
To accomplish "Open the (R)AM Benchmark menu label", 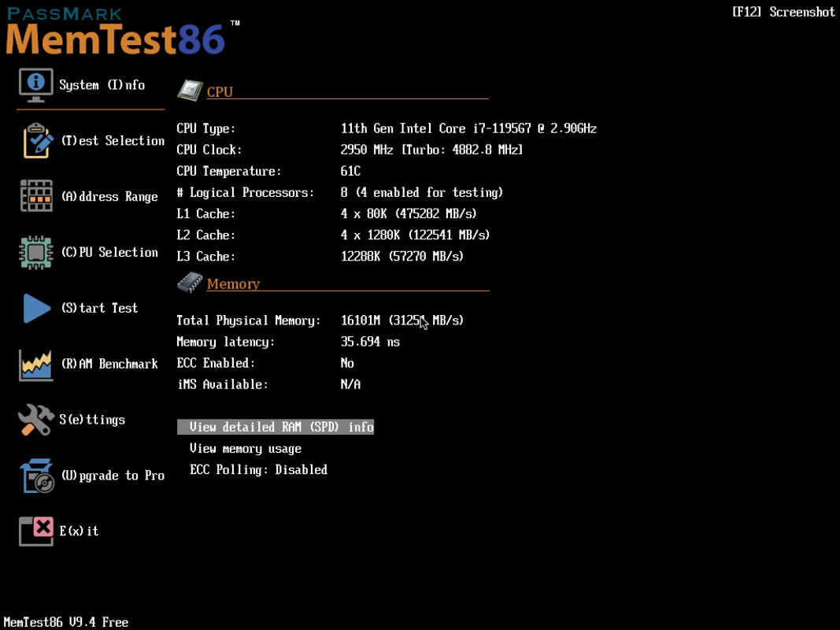I will click(x=109, y=364).
